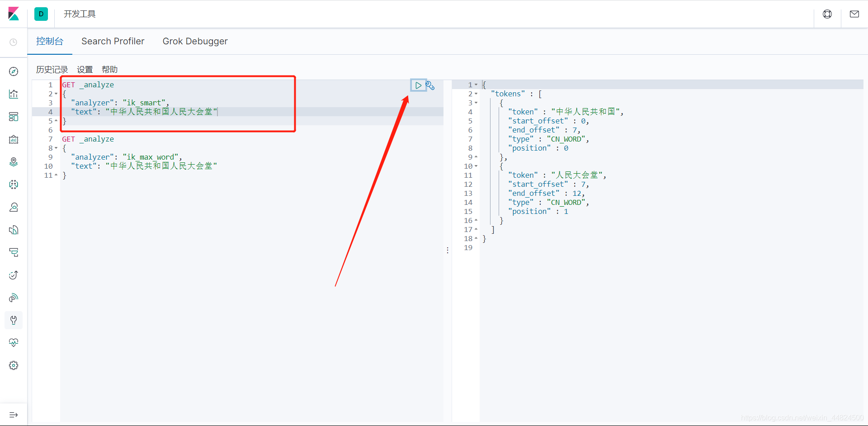Open 设置 settings link
The image size is (868, 426).
pyautogui.click(x=85, y=70)
